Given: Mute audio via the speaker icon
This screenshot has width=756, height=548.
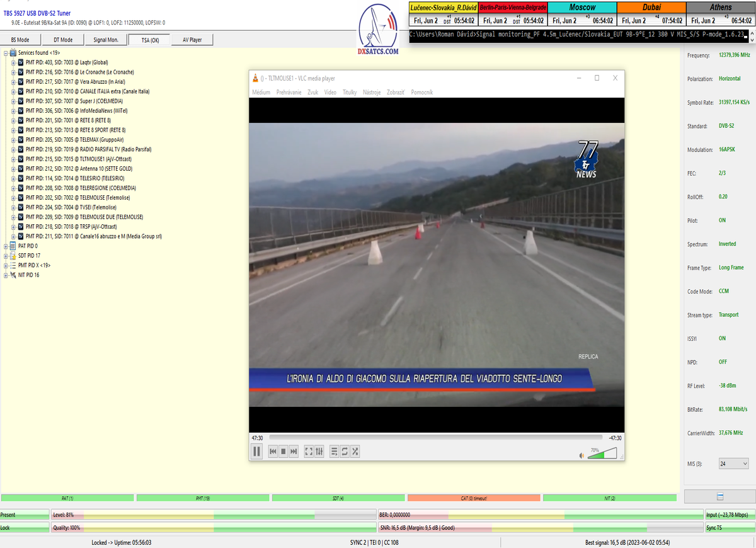Looking at the screenshot, I should click(582, 455).
